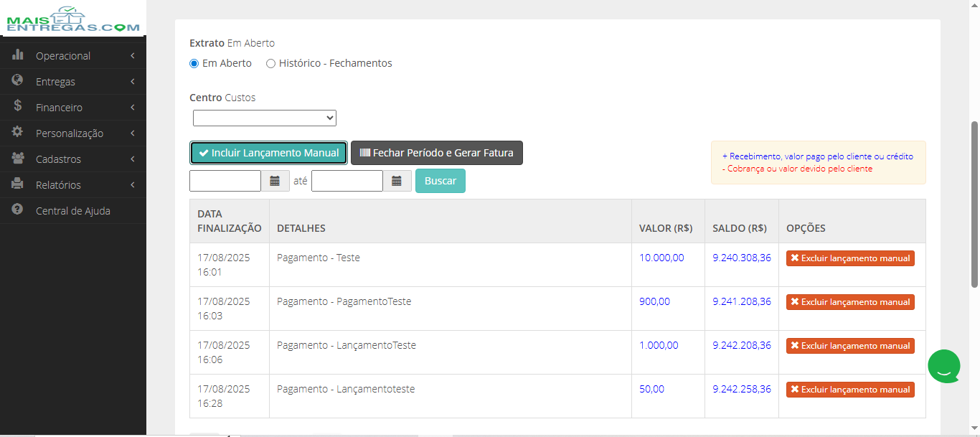Select the Histórico - Fechamentos radio option

click(x=270, y=63)
